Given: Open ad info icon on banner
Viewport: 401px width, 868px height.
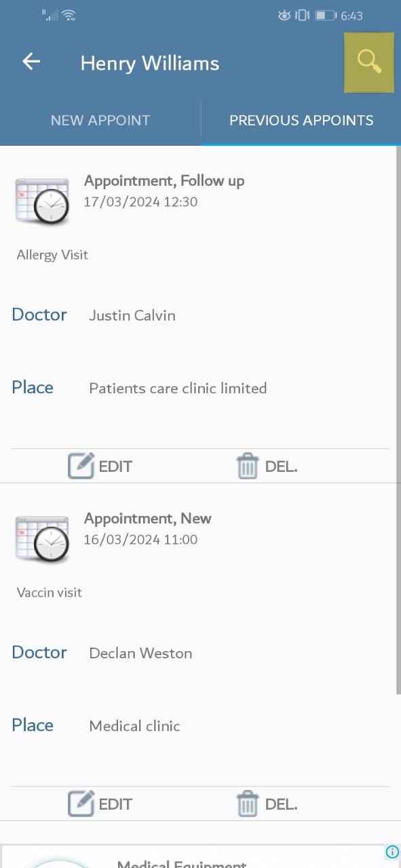Looking at the screenshot, I should point(392,852).
